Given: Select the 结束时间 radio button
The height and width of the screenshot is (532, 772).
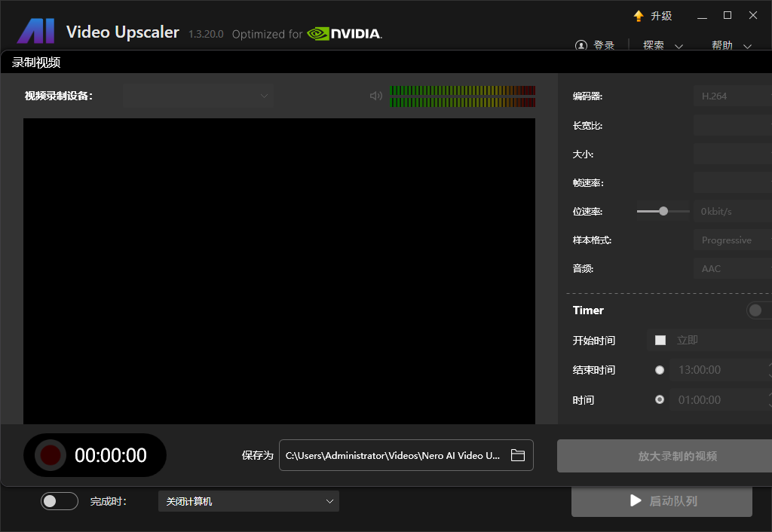Looking at the screenshot, I should point(660,370).
